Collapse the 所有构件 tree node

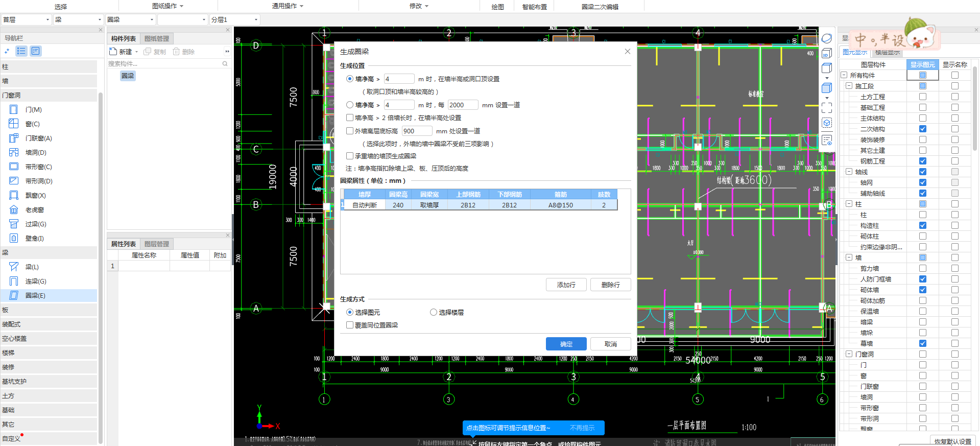[844, 75]
